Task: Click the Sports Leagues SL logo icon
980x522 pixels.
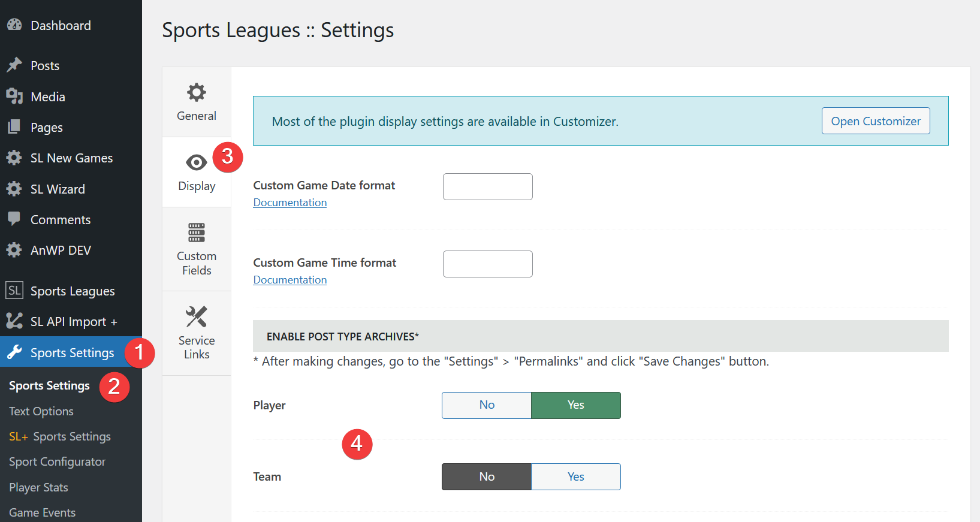Action: click(14, 291)
